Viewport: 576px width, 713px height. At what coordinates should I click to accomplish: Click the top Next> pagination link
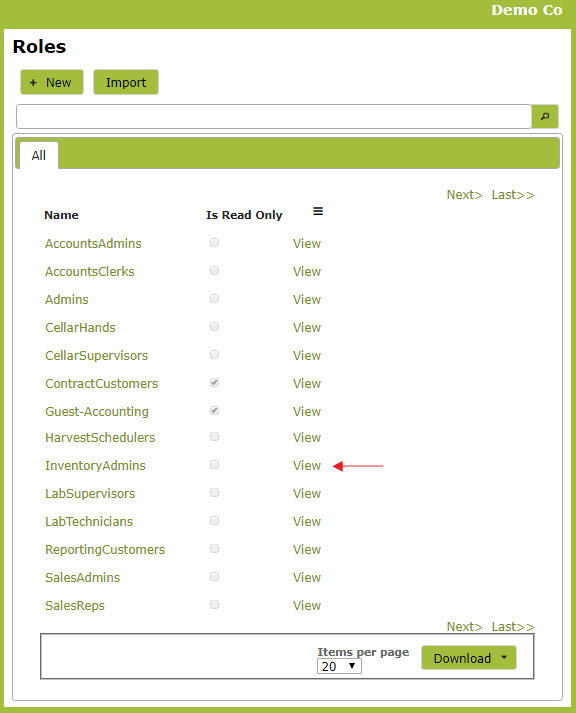(464, 195)
